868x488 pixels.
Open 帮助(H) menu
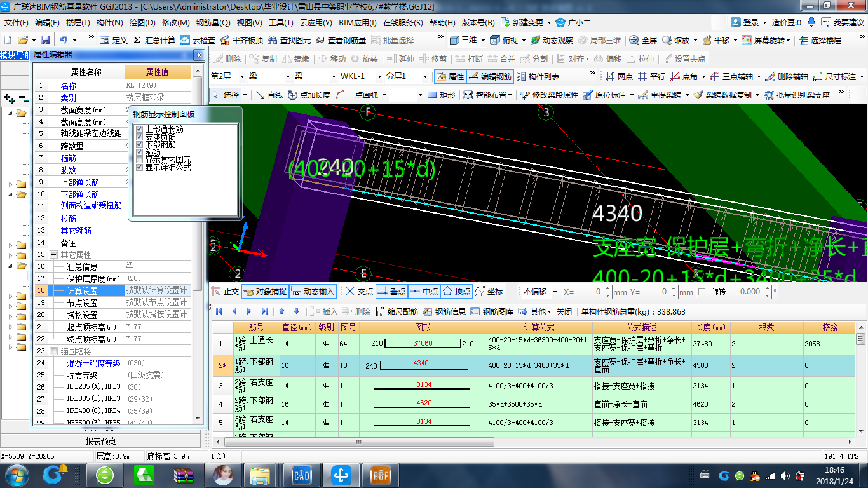pyautogui.click(x=443, y=22)
